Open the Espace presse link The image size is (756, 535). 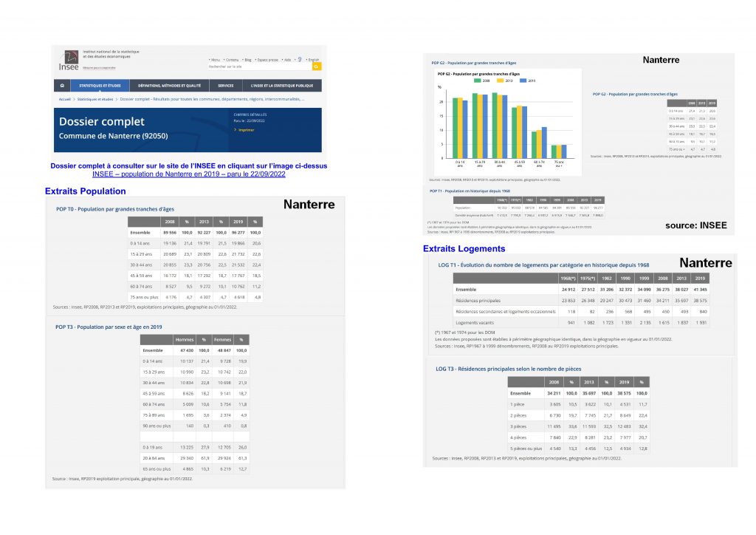click(x=268, y=59)
